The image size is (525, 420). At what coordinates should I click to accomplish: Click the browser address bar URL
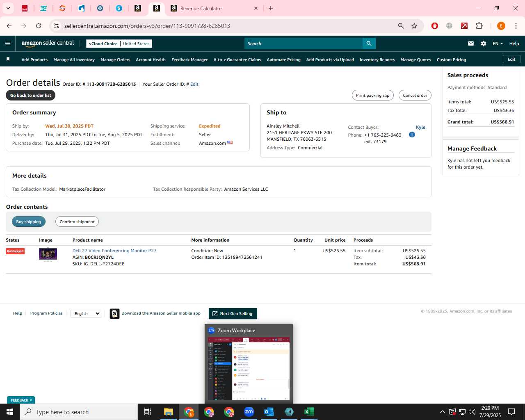coord(147,26)
